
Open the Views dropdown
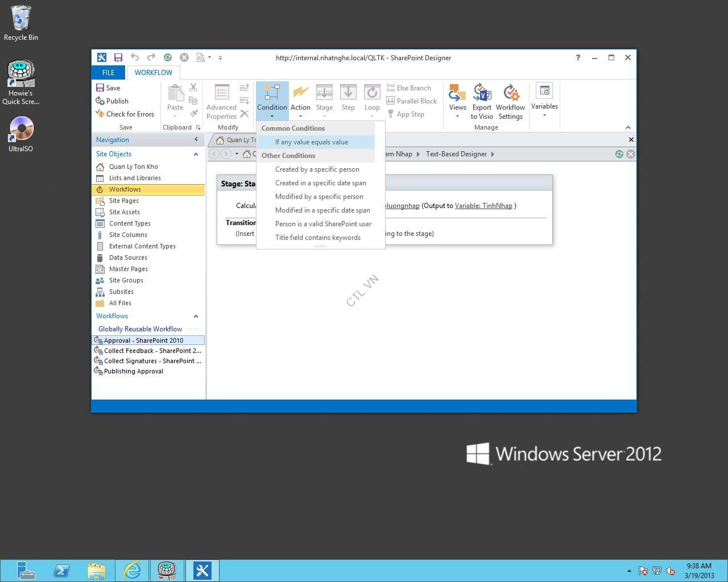(457, 102)
